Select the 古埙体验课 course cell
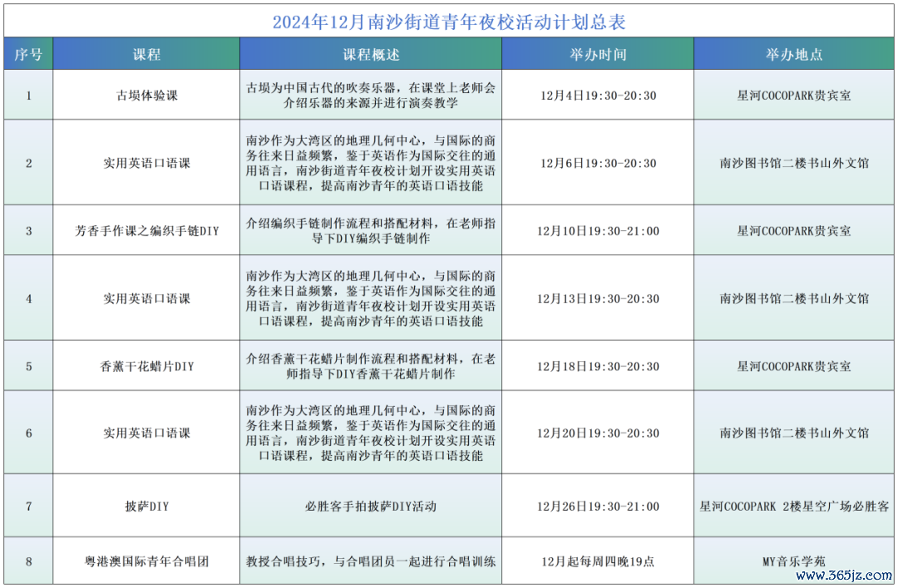The image size is (898, 588). pyautogui.click(x=146, y=95)
